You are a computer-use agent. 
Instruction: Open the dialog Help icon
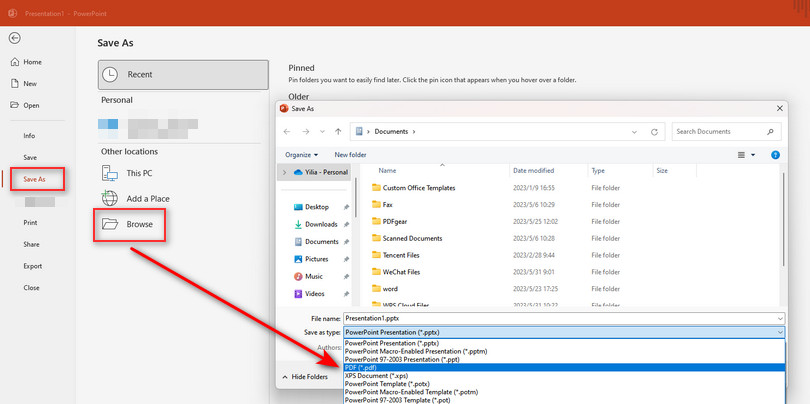(x=775, y=155)
